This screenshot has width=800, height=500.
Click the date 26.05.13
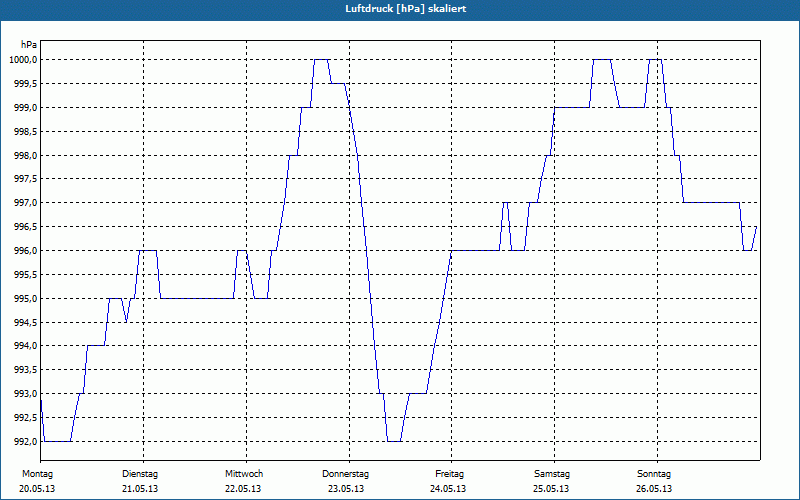pos(654,489)
